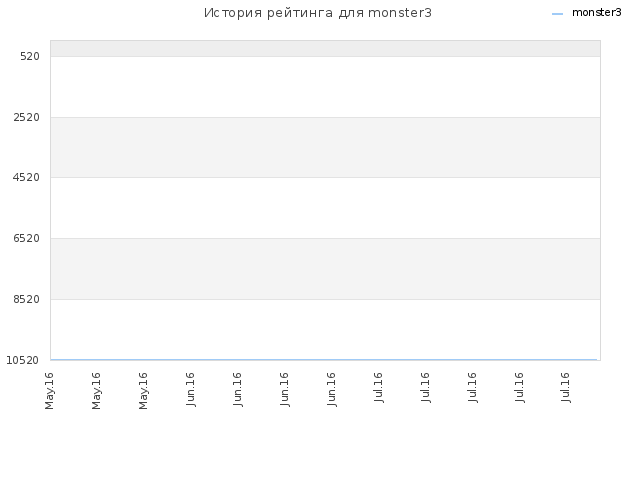Image resolution: width=640 pixels, height=480 pixels.
Task: Select the 6520 y-axis label
Action: [27, 238]
